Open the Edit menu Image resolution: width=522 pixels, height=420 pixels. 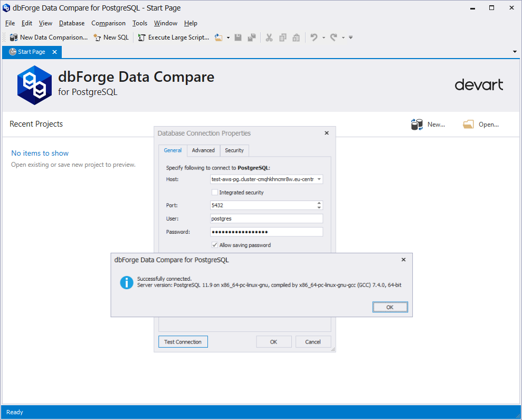[26, 23]
